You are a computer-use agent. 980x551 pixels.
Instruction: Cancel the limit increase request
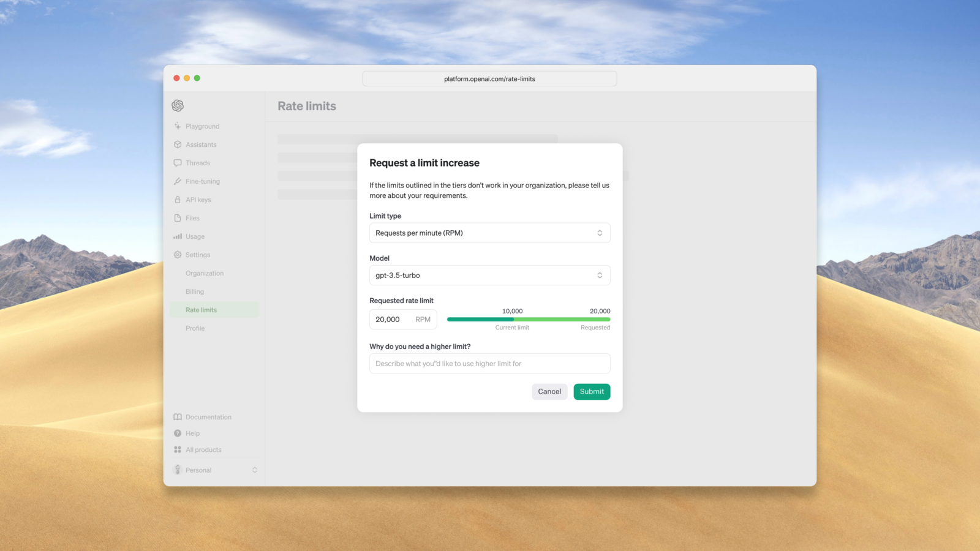point(549,391)
